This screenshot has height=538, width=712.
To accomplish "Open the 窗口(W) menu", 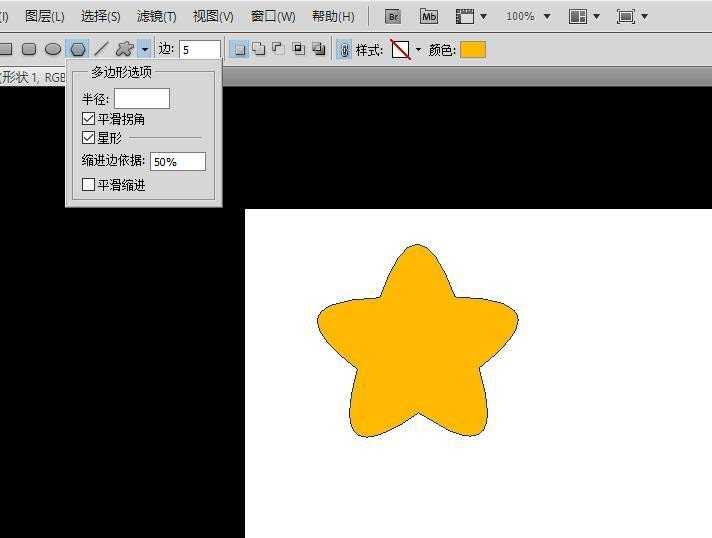I will tap(273, 16).
